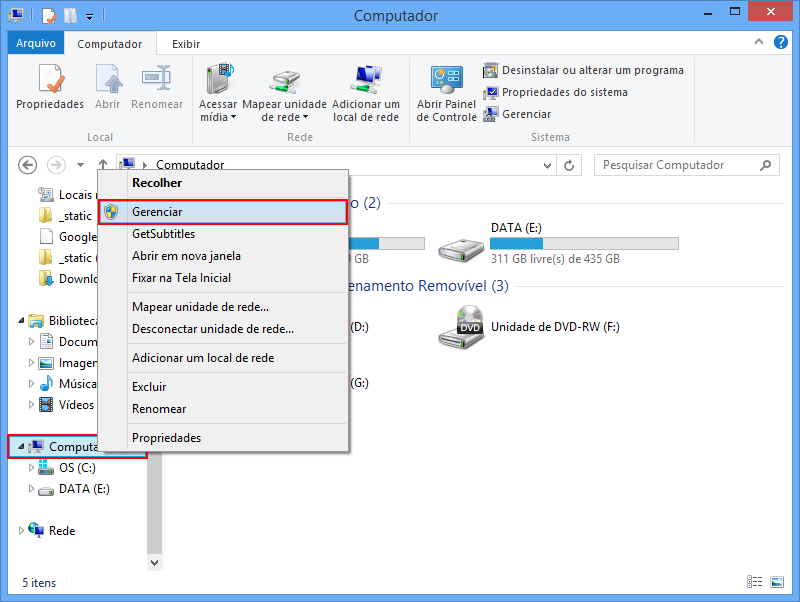Viewport: 800px width, 602px height.
Task: Open Customize Quick Access Toolbar dropdown
Action: tap(89, 16)
